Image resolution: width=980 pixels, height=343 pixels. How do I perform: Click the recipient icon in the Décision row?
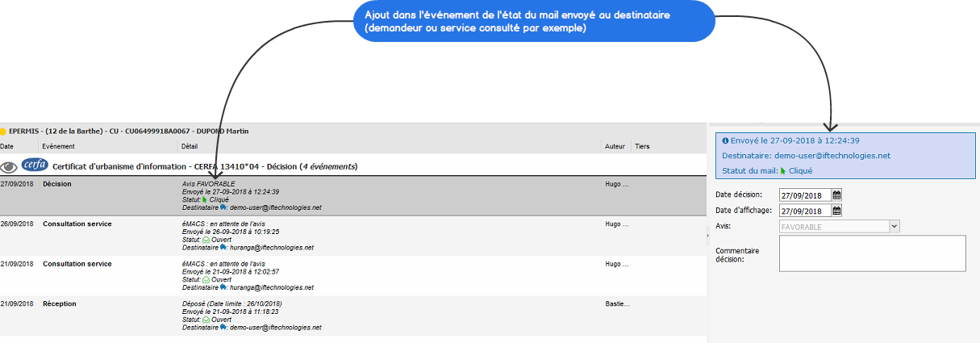click(x=223, y=207)
